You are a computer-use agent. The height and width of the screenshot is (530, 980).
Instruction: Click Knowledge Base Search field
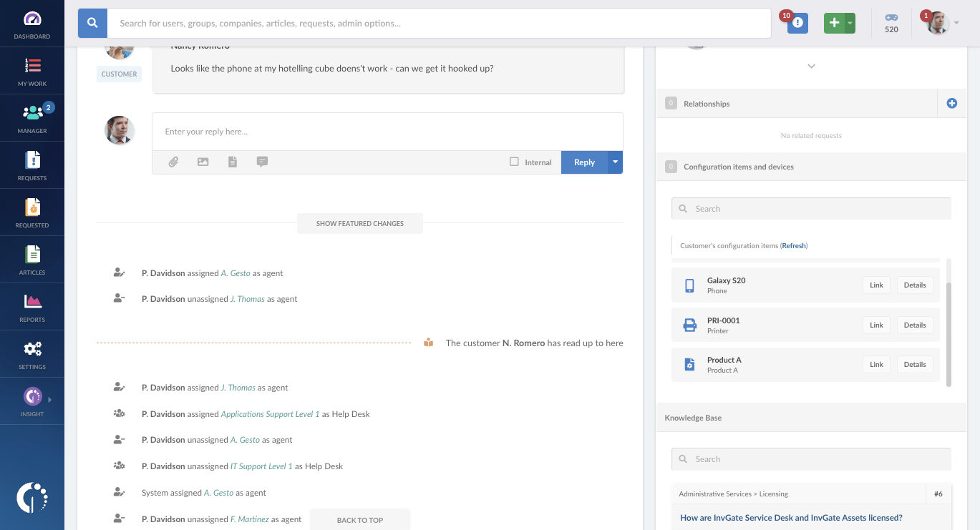[811, 459]
